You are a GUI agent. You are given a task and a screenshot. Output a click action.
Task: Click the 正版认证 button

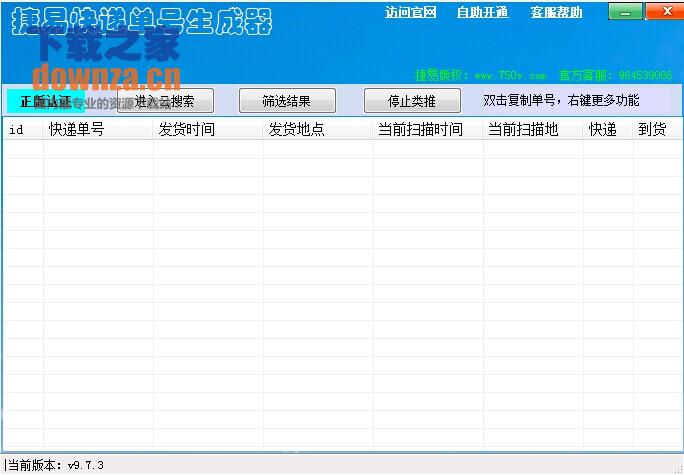tap(45, 101)
